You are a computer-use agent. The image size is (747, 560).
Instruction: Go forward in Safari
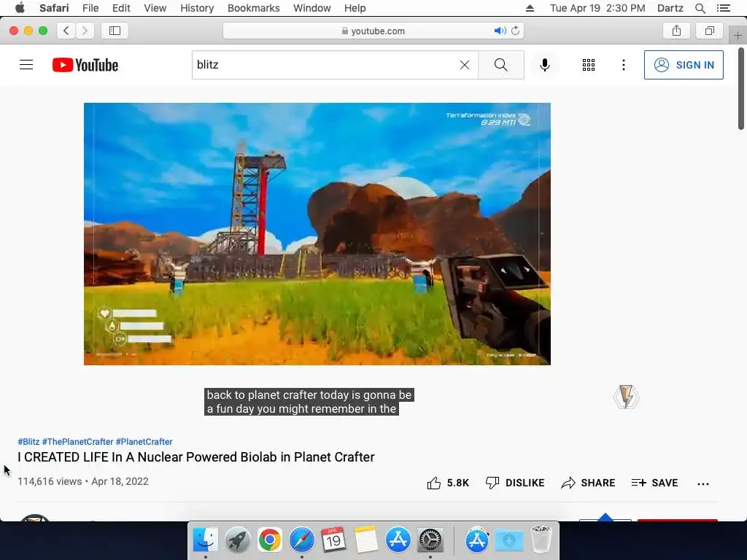click(x=85, y=31)
